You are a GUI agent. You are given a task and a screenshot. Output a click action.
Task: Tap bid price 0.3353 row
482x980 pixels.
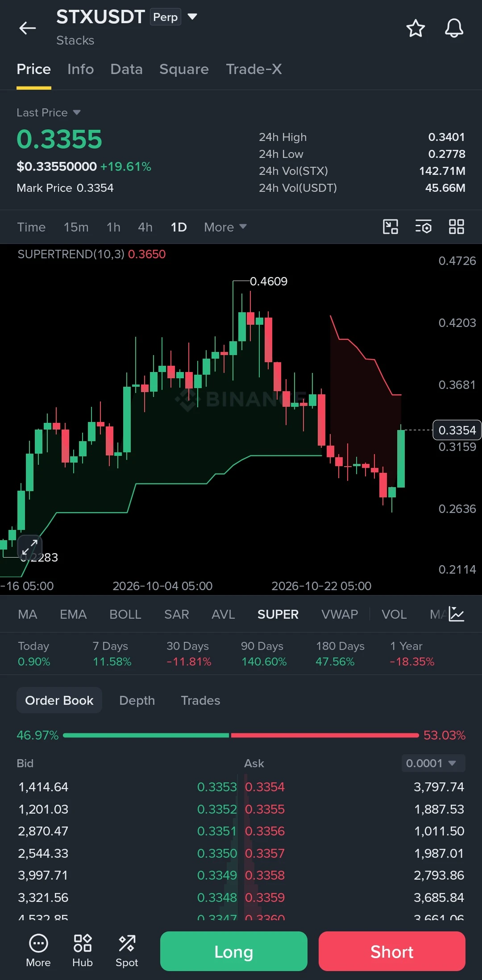128,787
